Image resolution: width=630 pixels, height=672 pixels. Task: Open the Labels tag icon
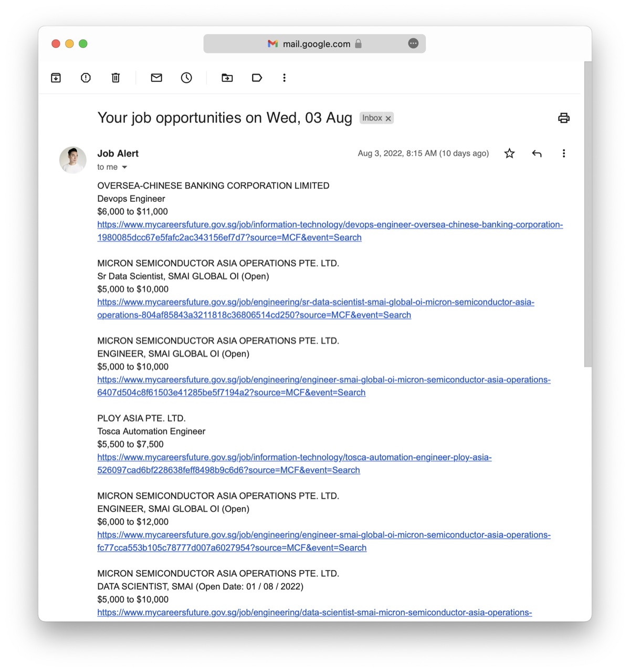[257, 78]
